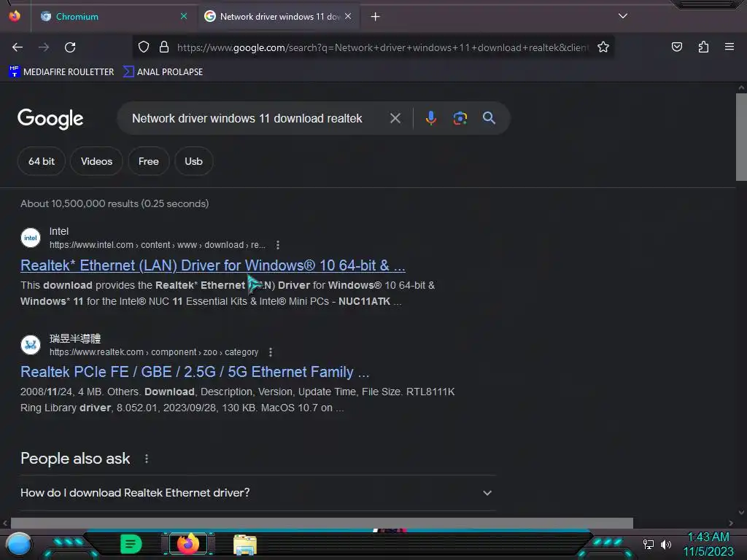Screen dimensions: 747x560
Task: Click the forward navigation arrow
Action: (44, 47)
